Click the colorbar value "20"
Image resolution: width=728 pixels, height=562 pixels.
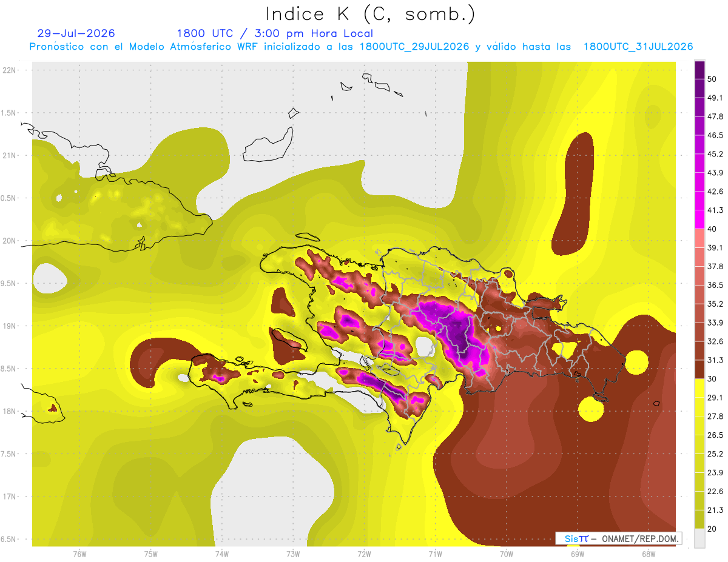tap(712, 529)
